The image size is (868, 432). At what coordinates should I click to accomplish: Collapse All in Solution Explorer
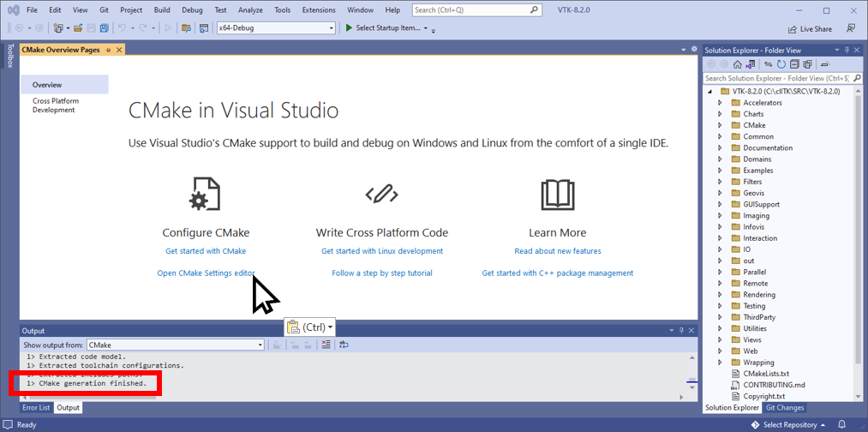794,64
